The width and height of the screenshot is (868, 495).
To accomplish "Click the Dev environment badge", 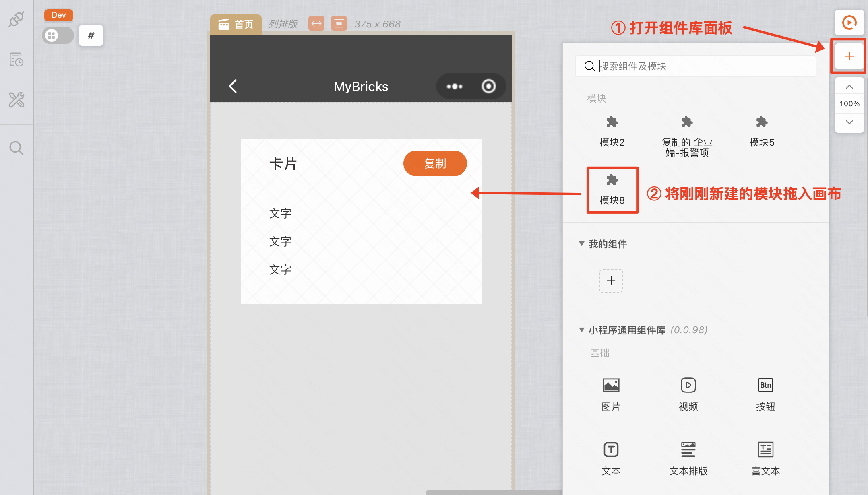I will [59, 15].
